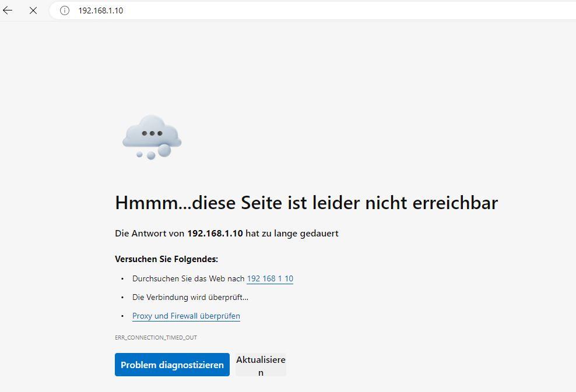The height and width of the screenshot is (392, 576).
Task: Click the 'Durchsuchen Sie das Web nach' text
Action: [188, 279]
